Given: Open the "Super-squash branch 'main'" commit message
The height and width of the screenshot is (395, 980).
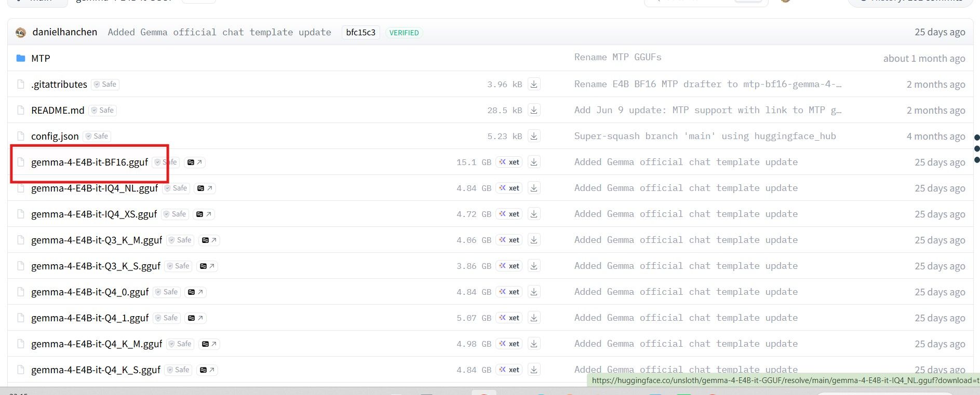Looking at the screenshot, I should 705,136.
